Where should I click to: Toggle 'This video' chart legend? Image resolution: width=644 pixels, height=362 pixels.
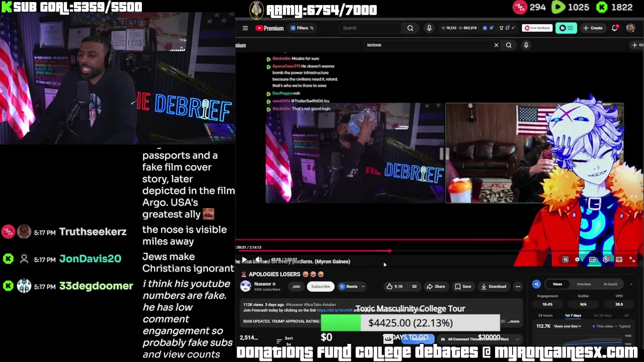tap(603, 326)
